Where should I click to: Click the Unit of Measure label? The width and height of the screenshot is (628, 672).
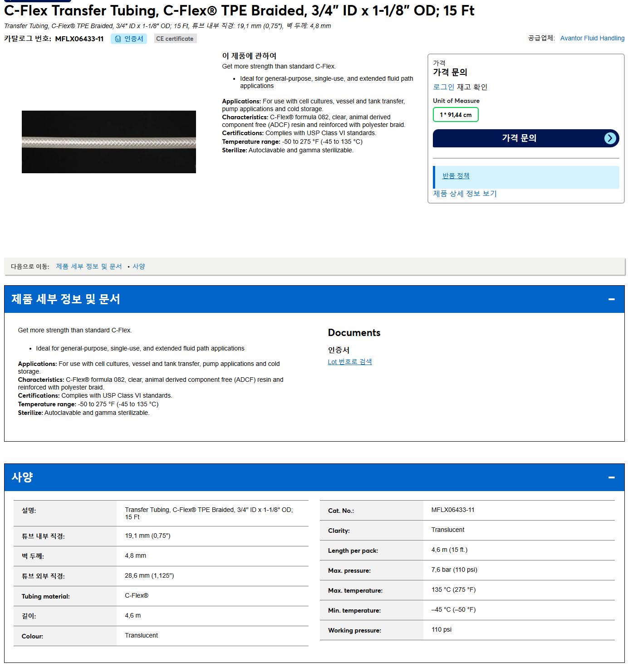(x=456, y=101)
